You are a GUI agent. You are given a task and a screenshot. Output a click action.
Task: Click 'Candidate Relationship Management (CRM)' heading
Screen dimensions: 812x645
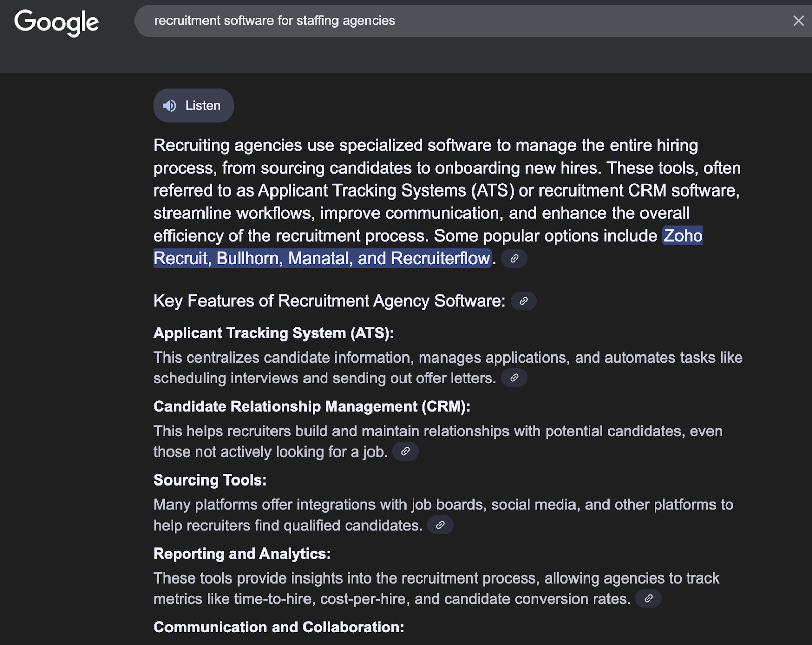pyautogui.click(x=312, y=407)
